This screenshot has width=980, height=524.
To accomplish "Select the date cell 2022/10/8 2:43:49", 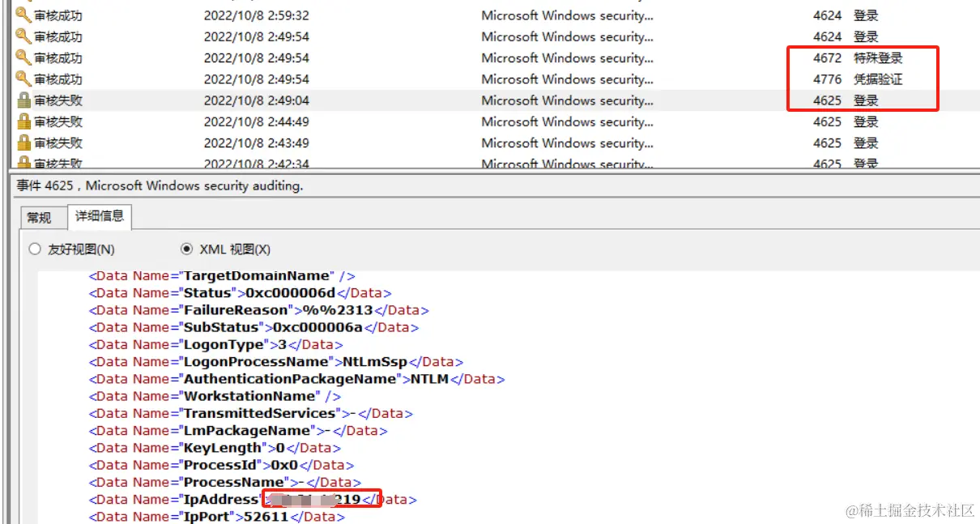I will pos(257,143).
